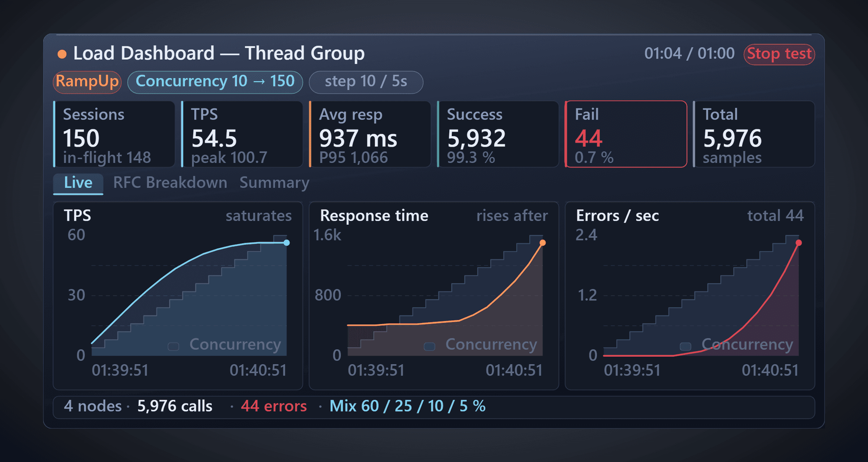
Task: Select the Total 5,976 samples card
Action: coord(754,134)
